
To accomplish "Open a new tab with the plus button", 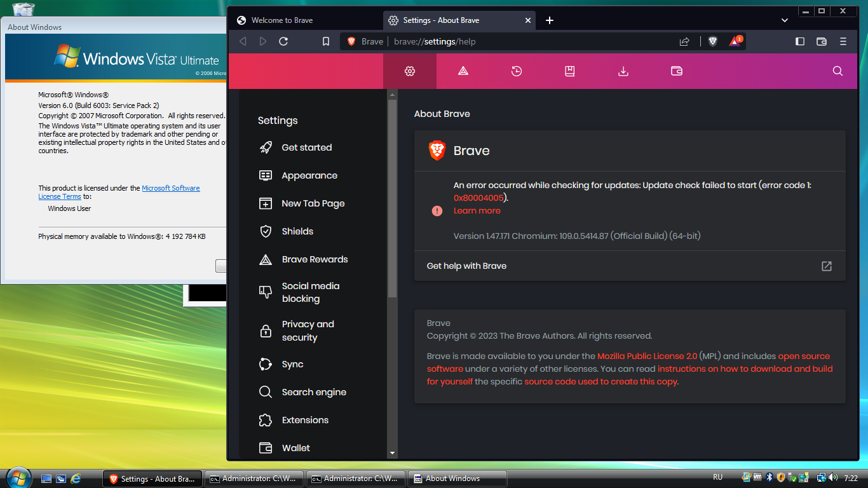I will pos(550,20).
